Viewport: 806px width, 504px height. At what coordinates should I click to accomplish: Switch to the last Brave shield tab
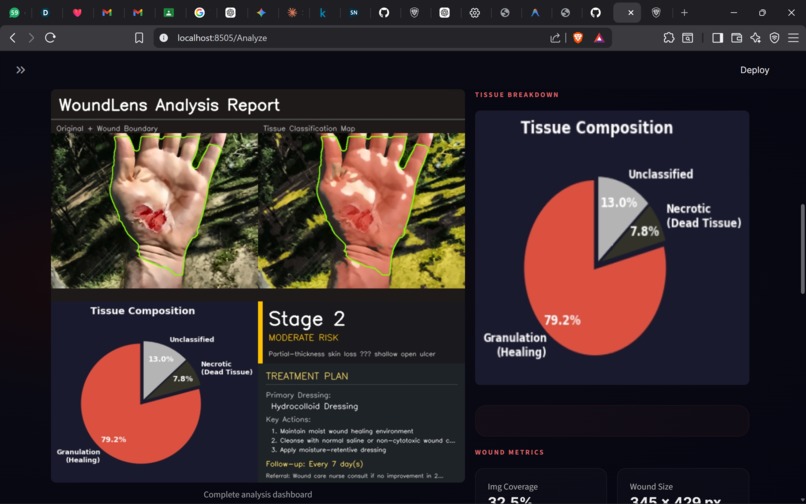[656, 13]
